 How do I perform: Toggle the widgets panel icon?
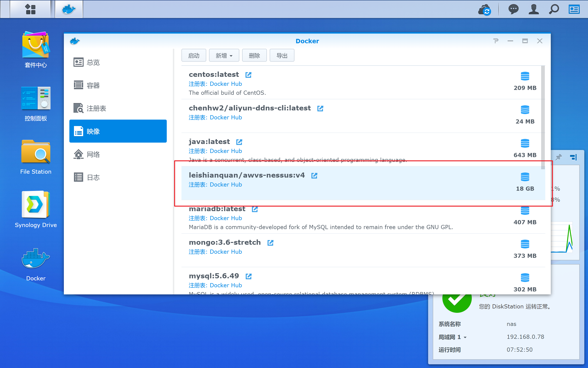(574, 9)
